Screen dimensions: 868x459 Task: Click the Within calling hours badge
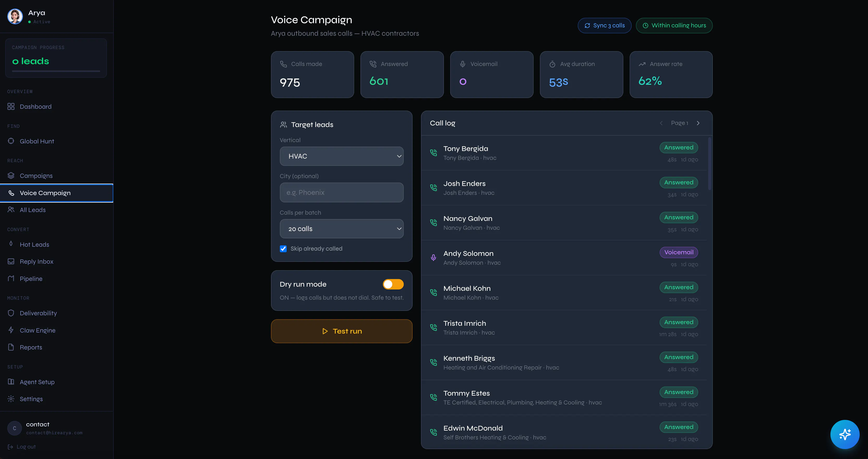click(674, 26)
